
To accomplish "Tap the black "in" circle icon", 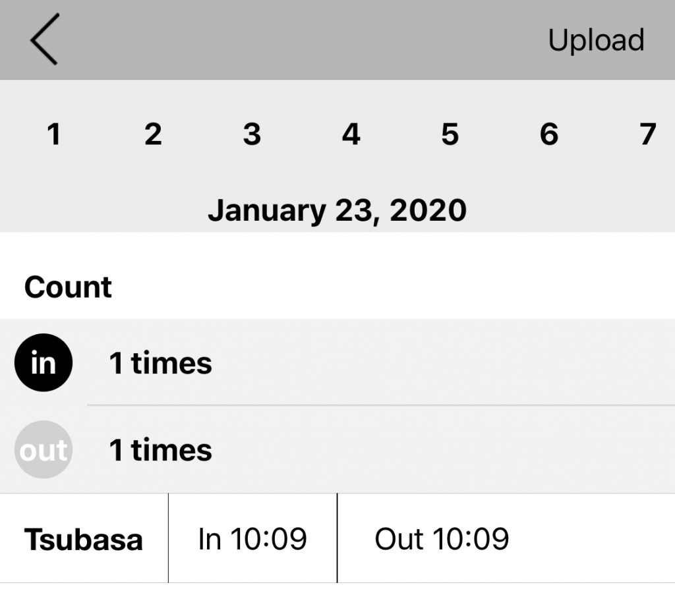I will [44, 363].
